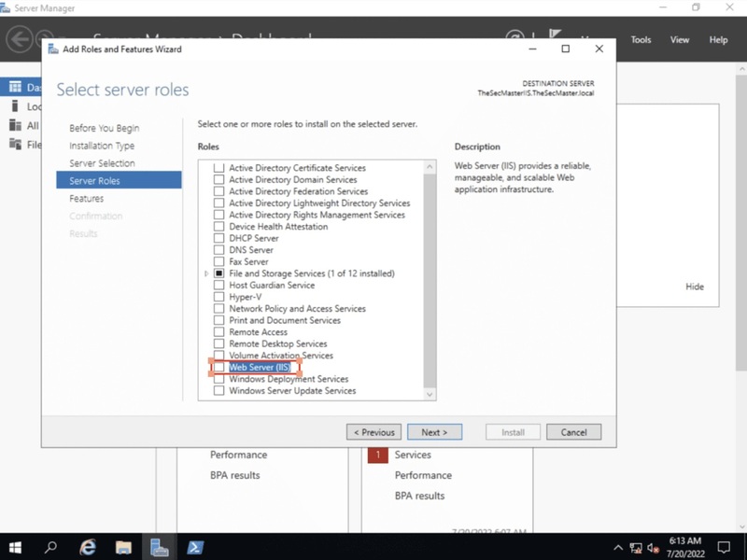Click File services icon in sidebar

(x=15, y=145)
